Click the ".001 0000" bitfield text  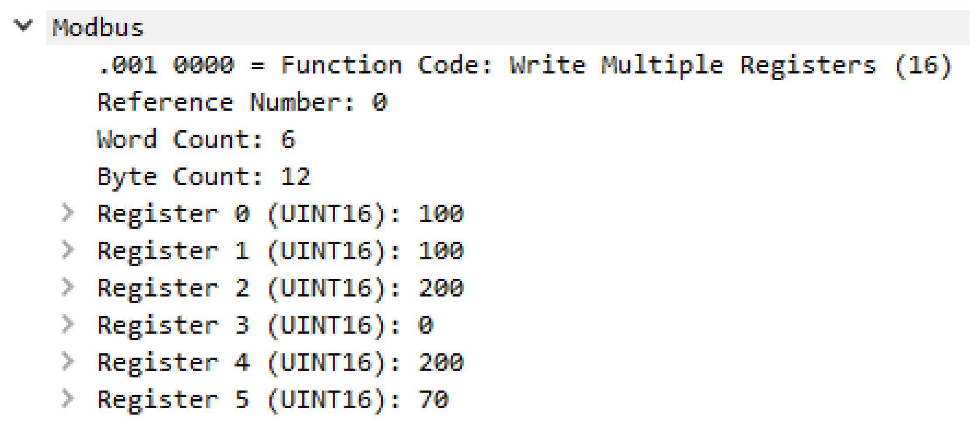[167, 66]
